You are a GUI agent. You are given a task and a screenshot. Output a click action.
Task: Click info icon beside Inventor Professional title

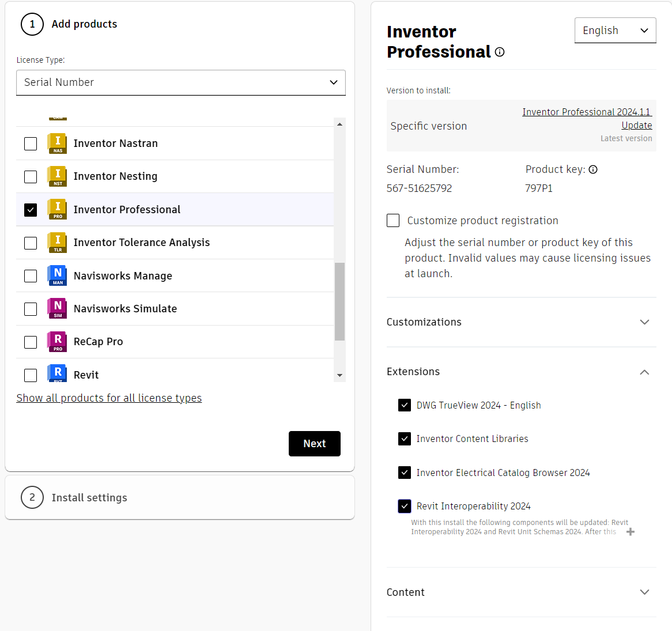[500, 52]
